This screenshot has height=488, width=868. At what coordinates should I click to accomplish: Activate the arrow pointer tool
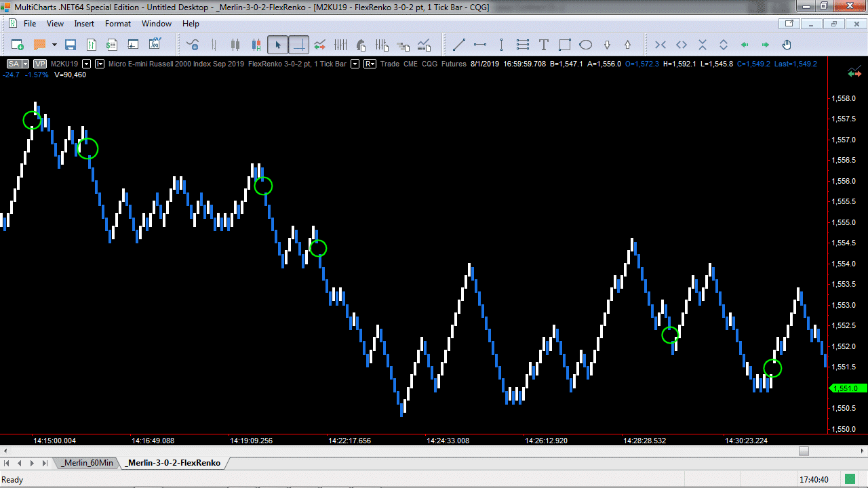click(x=277, y=45)
